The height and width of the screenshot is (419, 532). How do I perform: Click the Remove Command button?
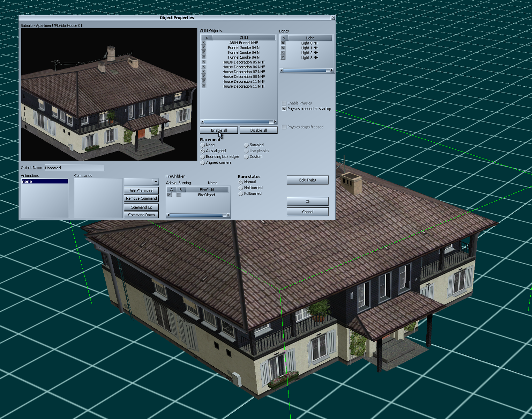click(141, 198)
